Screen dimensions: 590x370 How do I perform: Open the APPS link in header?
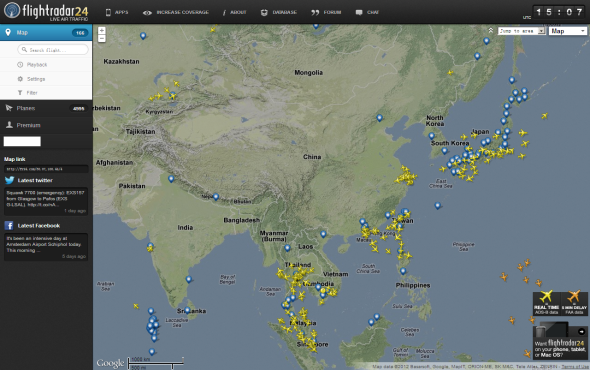[x=122, y=12]
